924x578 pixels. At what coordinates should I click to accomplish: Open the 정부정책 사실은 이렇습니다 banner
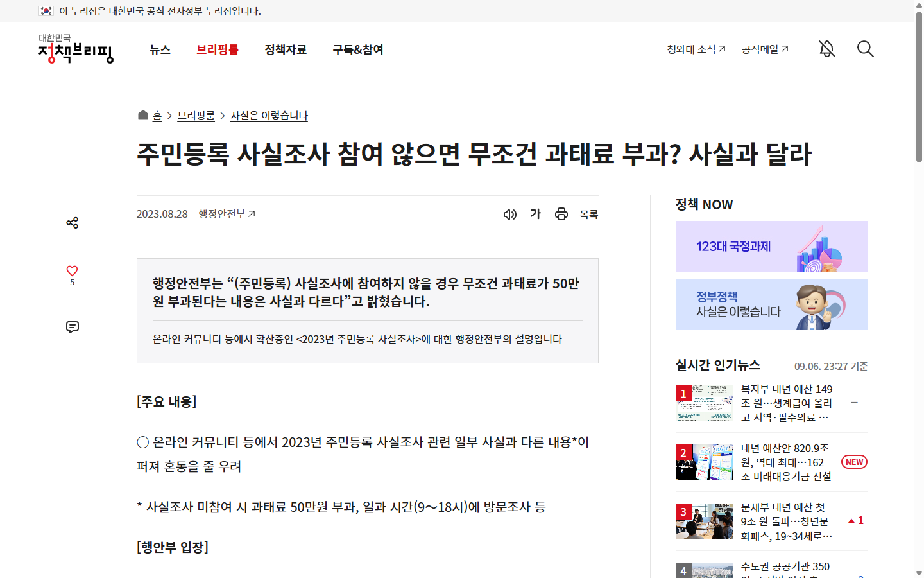[772, 304]
